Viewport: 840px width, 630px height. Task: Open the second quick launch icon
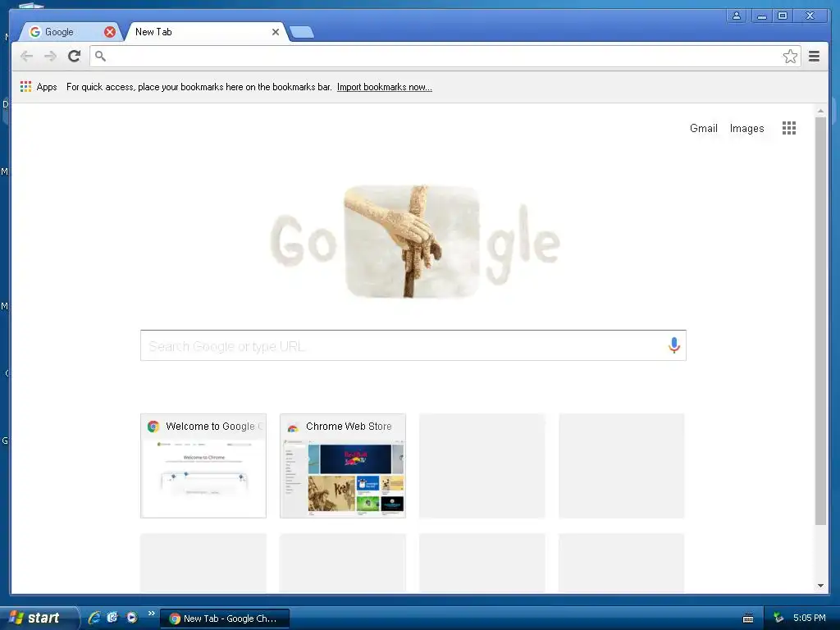point(112,618)
